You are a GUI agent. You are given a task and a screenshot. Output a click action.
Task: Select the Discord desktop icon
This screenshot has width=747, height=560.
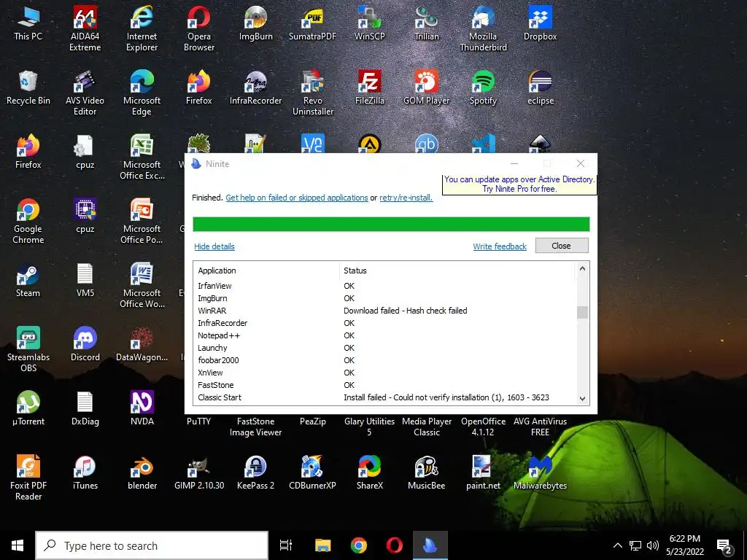(x=85, y=344)
